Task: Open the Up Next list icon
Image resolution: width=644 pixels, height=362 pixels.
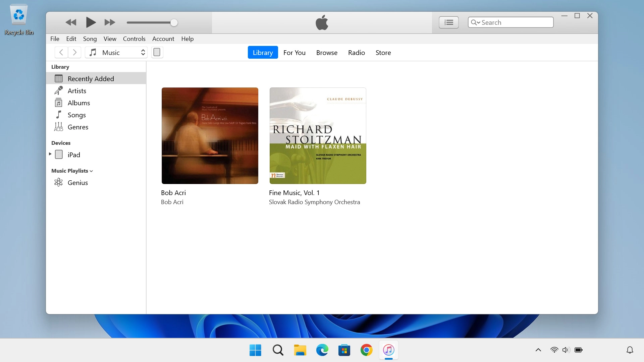Action: [x=448, y=22]
